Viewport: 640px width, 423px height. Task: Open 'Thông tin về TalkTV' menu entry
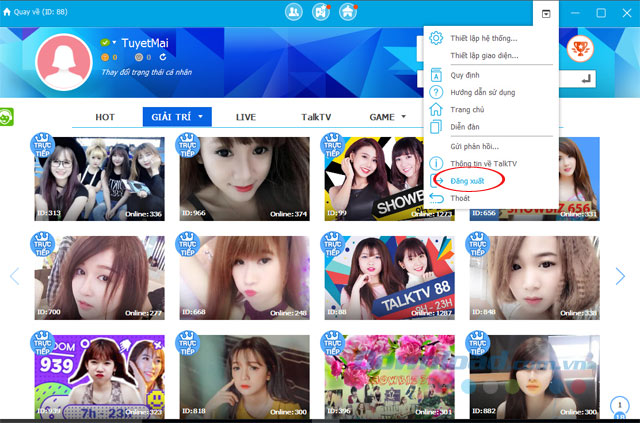point(483,163)
